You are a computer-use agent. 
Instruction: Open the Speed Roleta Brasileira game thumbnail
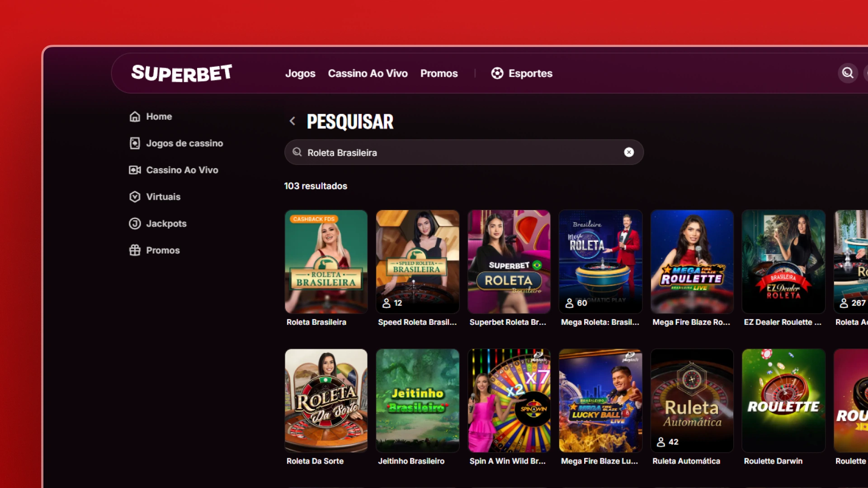(418, 262)
